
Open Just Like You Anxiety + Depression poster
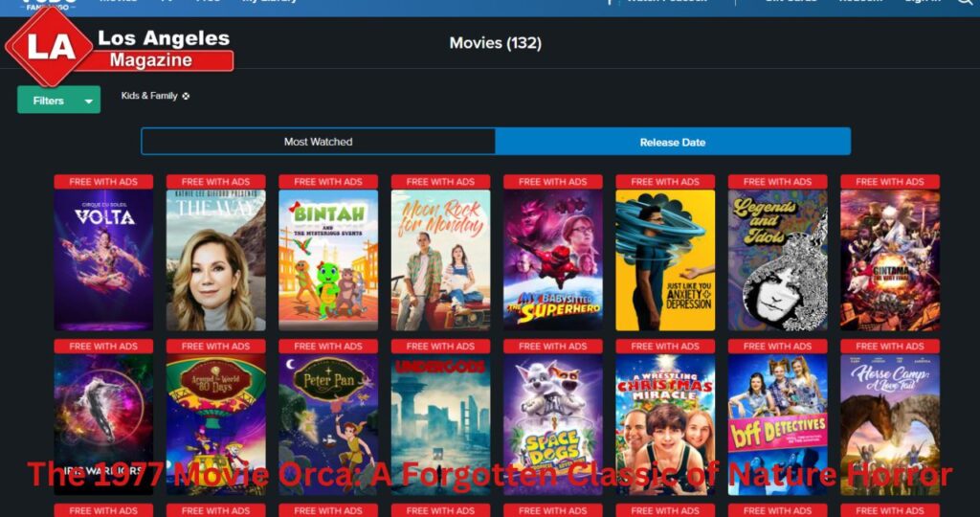665,259
